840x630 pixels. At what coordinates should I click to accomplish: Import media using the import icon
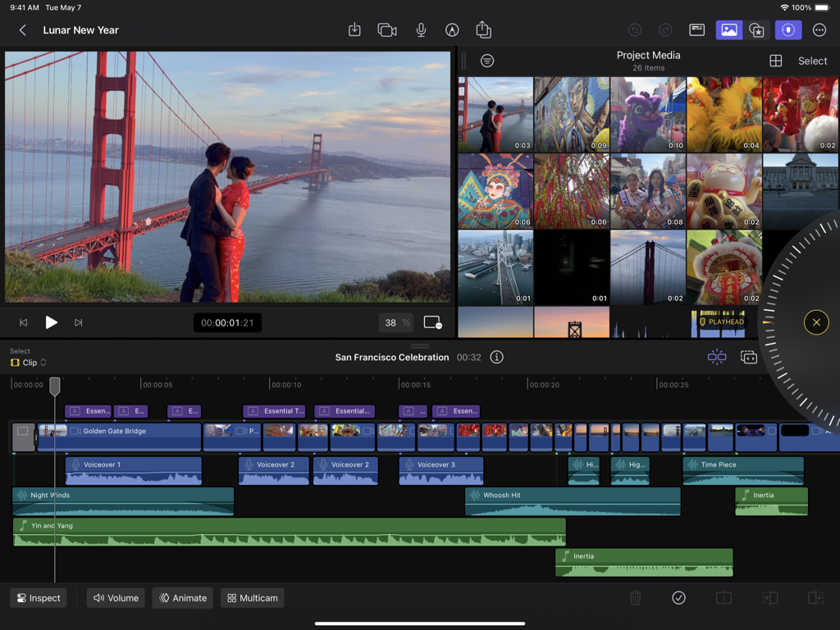354,30
